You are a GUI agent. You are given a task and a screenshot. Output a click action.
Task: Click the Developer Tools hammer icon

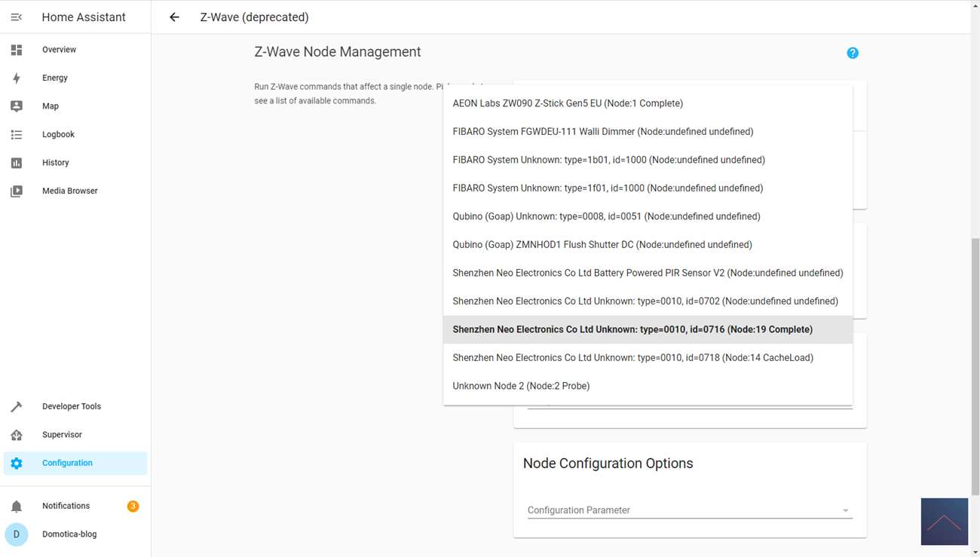point(17,406)
